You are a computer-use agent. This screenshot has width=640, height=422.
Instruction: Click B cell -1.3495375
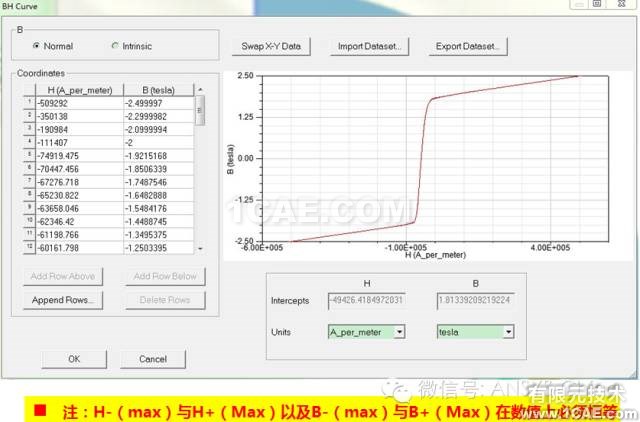pyautogui.click(x=158, y=235)
